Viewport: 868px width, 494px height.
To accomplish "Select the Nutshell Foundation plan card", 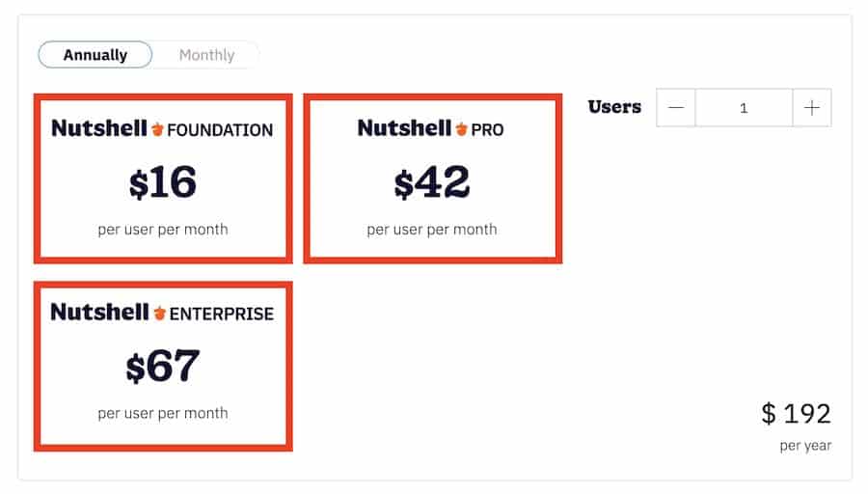I will tap(163, 178).
